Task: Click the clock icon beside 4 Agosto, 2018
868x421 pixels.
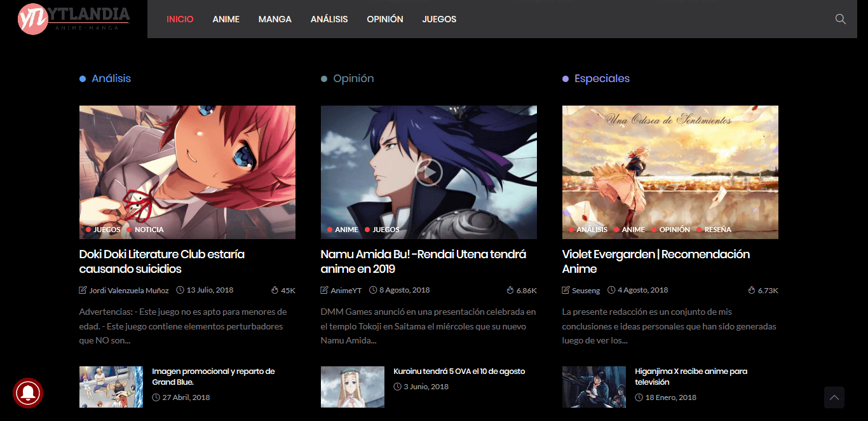Action: tap(611, 290)
